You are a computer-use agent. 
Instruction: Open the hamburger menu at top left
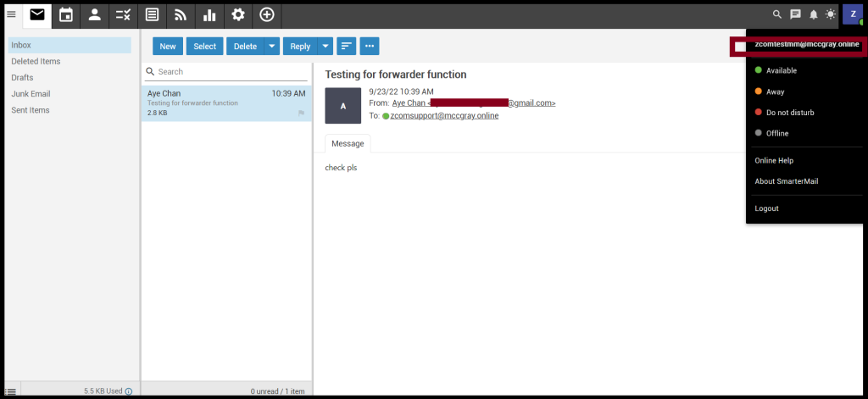10,14
